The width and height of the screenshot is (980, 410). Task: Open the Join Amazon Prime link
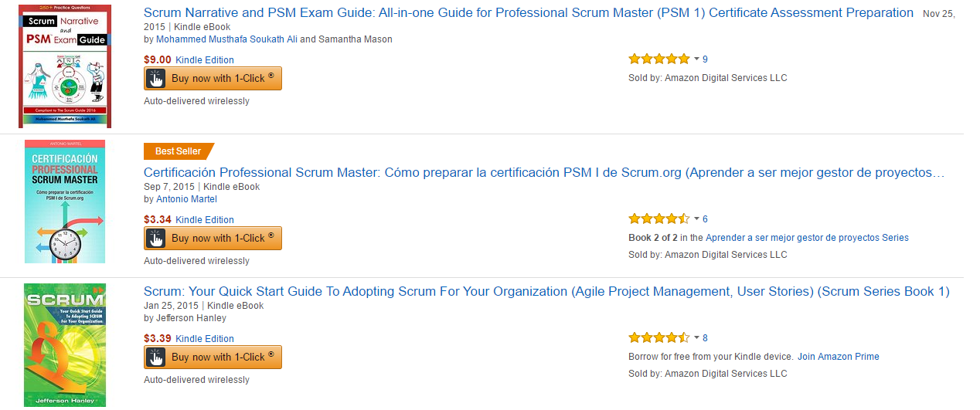[x=839, y=357]
